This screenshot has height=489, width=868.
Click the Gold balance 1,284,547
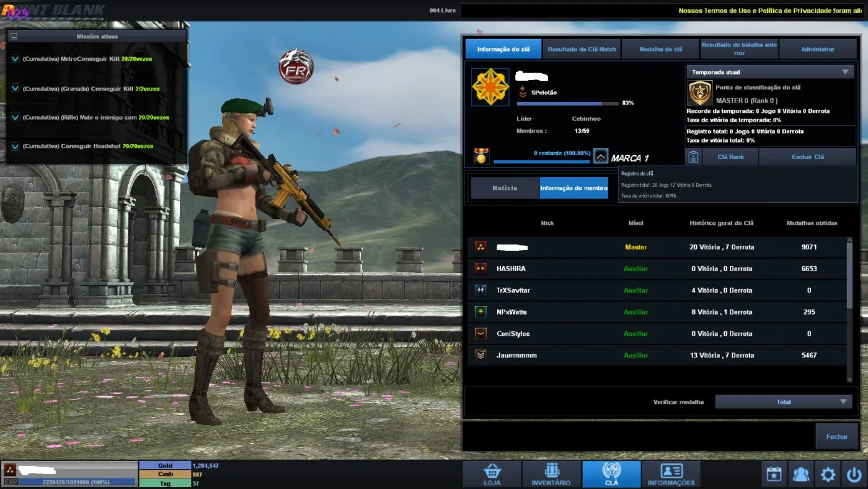205,465
